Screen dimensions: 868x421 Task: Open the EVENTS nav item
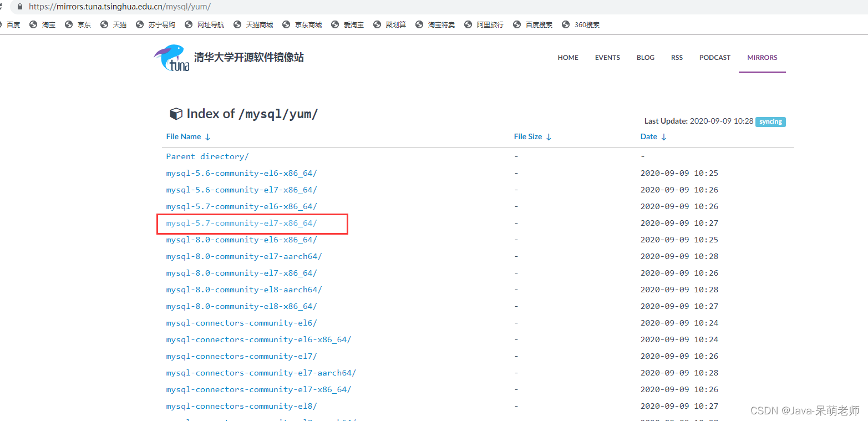[607, 57]
